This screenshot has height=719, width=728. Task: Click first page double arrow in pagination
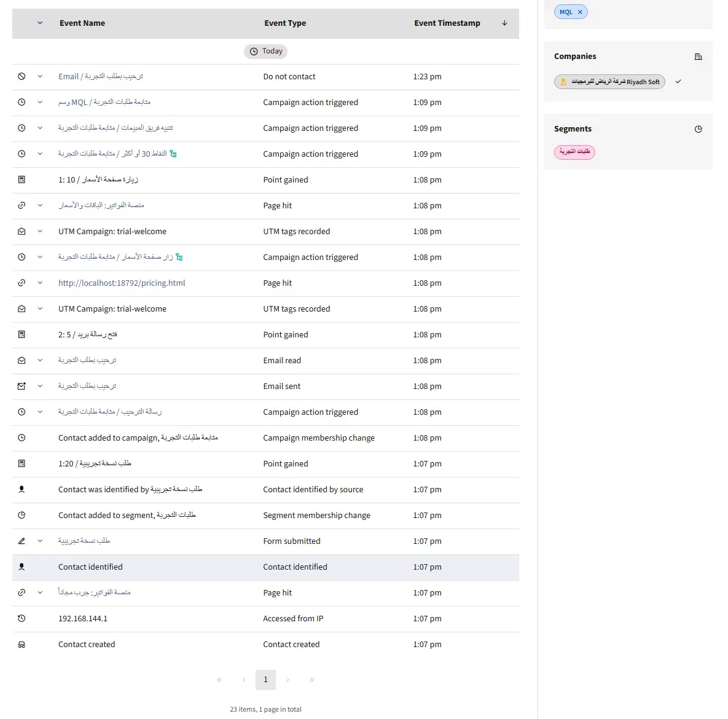[219, 680]
